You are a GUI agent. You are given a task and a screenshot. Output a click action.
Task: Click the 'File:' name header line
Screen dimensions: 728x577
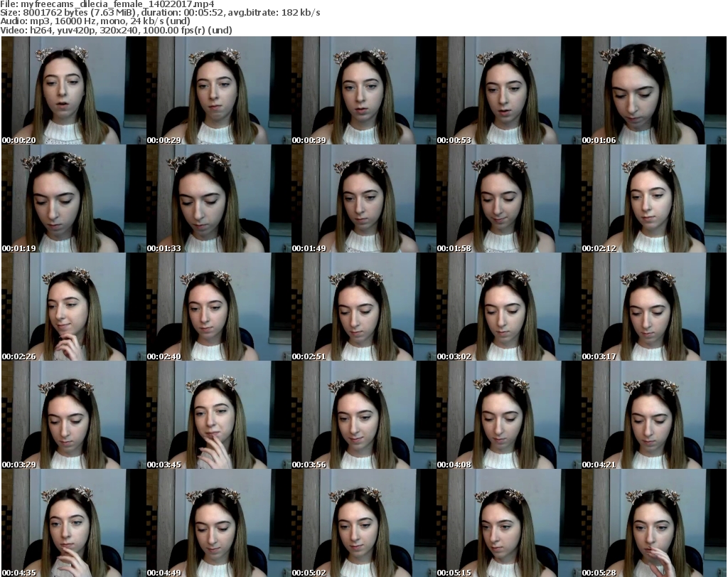pyautogui.click(x=107, y=4)
